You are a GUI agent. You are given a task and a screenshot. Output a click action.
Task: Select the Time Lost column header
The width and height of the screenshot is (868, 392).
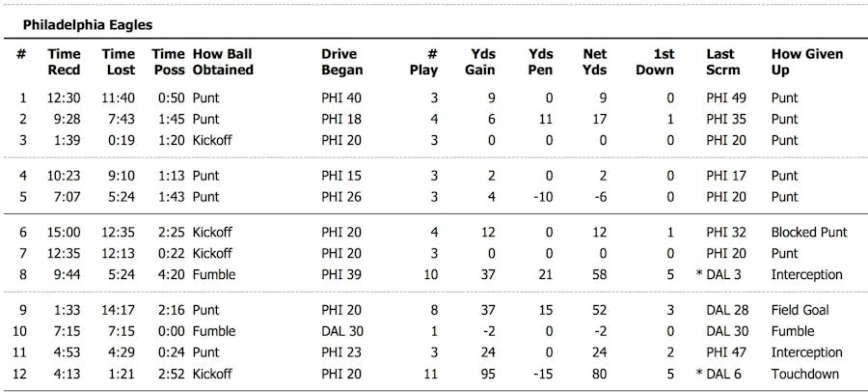tap(119, 62)
